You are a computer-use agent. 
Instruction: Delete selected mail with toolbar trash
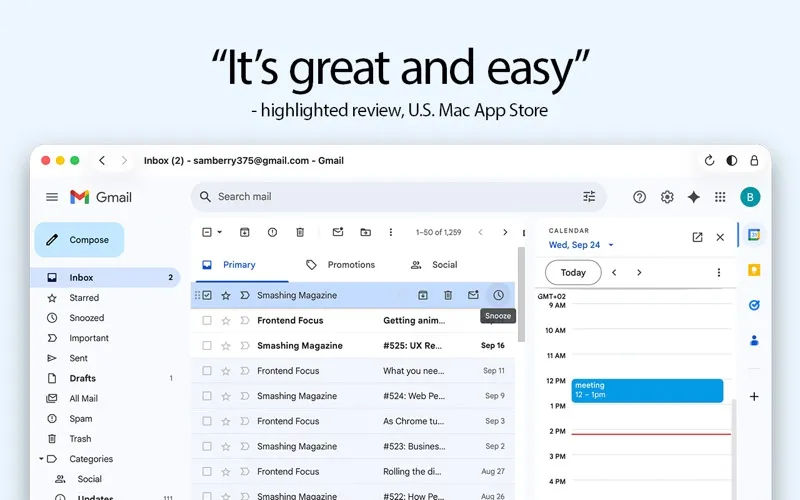pyautogui.click(x=300, y=232)
